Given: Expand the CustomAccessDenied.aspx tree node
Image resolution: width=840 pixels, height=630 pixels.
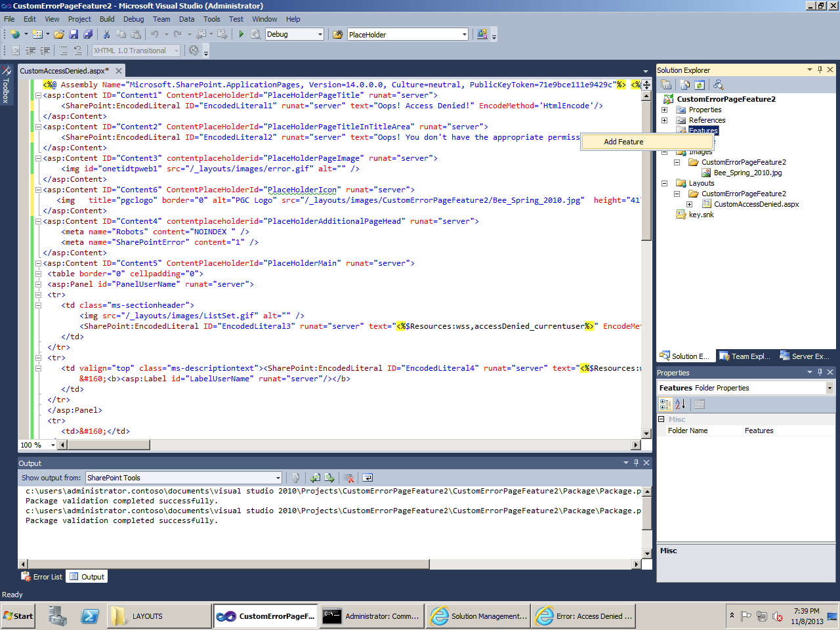Looking at the screenshot, I should [x=689, y=204].
